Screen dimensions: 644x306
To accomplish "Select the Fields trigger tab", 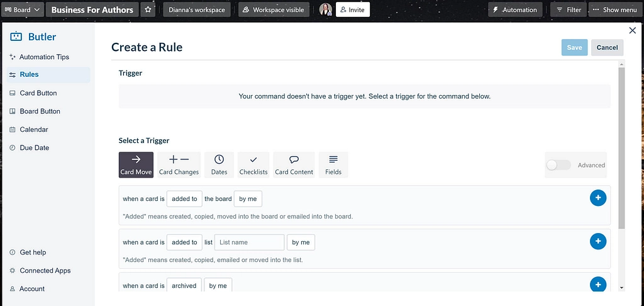I will [x=333, y=165].
